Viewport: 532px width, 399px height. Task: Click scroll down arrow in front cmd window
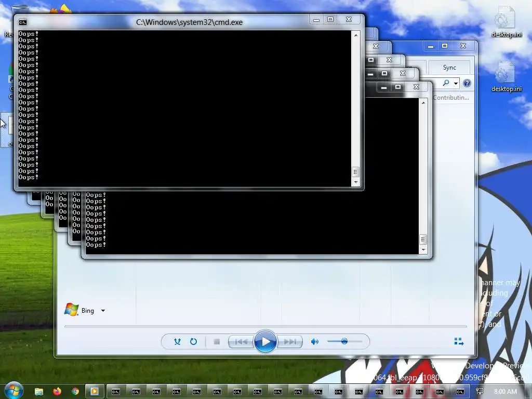[355, 182]
